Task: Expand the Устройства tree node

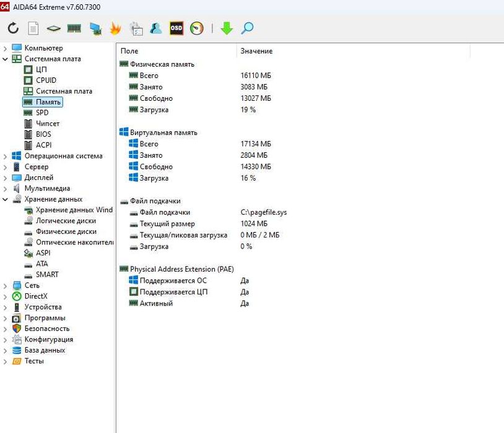Action: point(5,307)
